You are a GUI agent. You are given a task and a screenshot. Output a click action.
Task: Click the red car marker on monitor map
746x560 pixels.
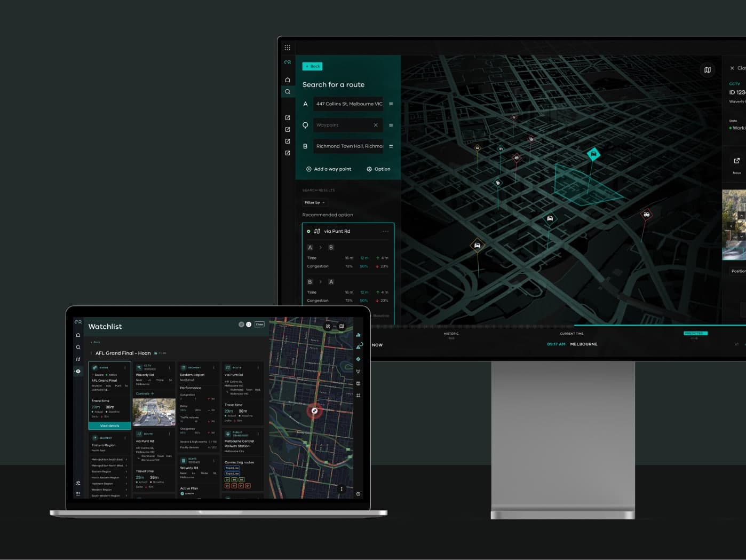646,215
